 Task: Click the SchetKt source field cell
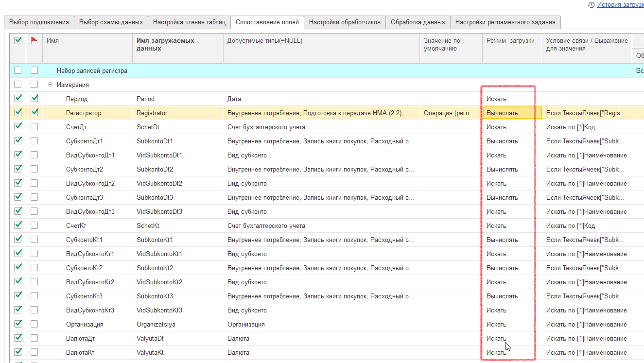coord(178,225)
